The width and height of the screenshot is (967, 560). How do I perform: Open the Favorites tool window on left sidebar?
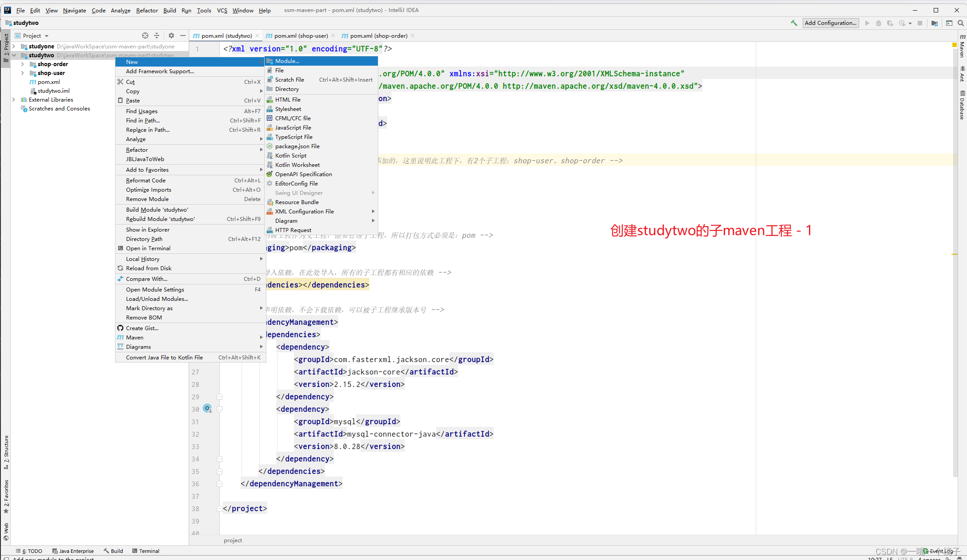point(6,496)
